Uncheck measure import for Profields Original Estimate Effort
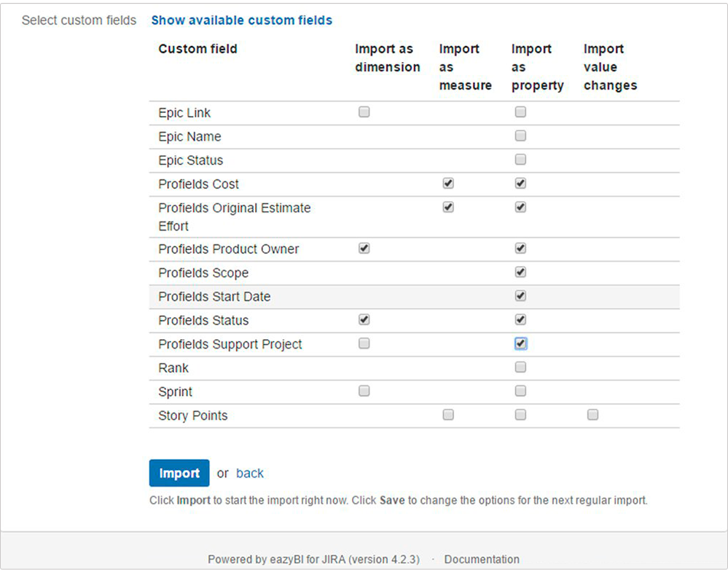728x571 pixels. 448,206
